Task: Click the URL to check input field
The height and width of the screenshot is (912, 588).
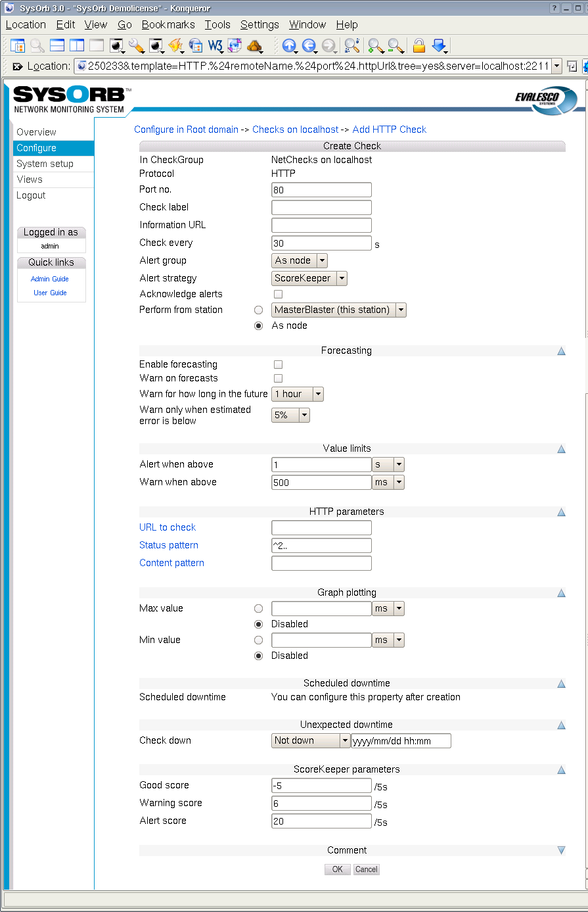Action: point(321,527)
